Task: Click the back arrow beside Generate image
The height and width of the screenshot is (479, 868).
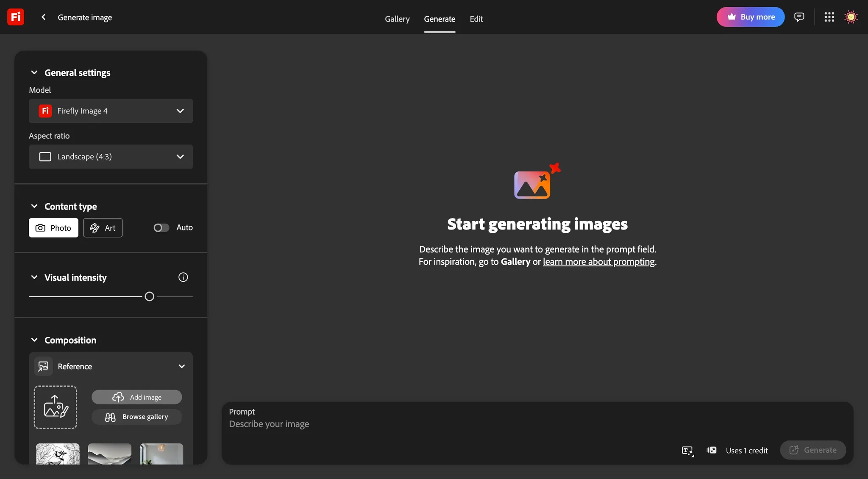Action: click(x=43, y=17)
